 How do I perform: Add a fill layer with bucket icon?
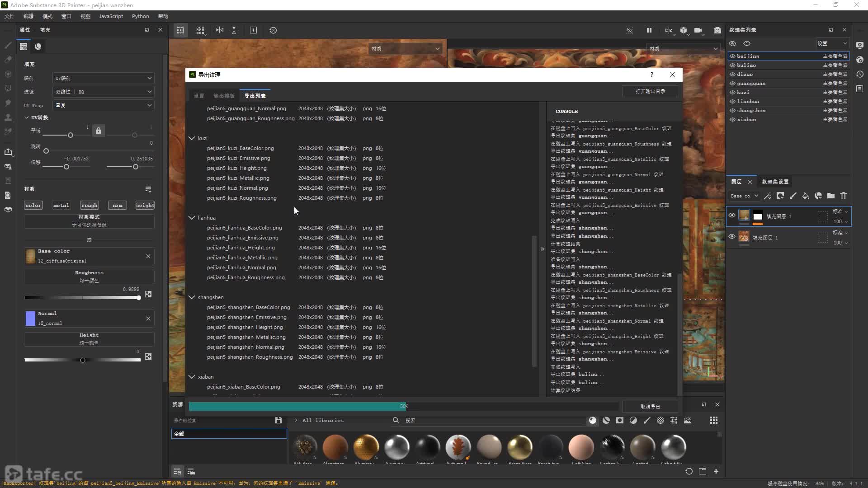point(806,196)
